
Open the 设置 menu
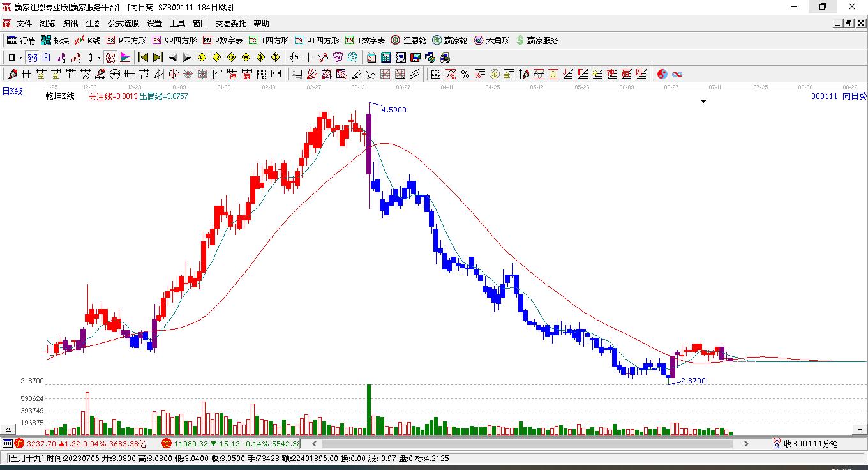(x=154, y=24)
